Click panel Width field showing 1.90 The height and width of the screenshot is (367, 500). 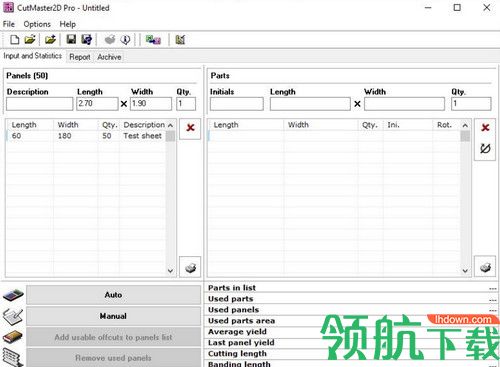(151, 104)
